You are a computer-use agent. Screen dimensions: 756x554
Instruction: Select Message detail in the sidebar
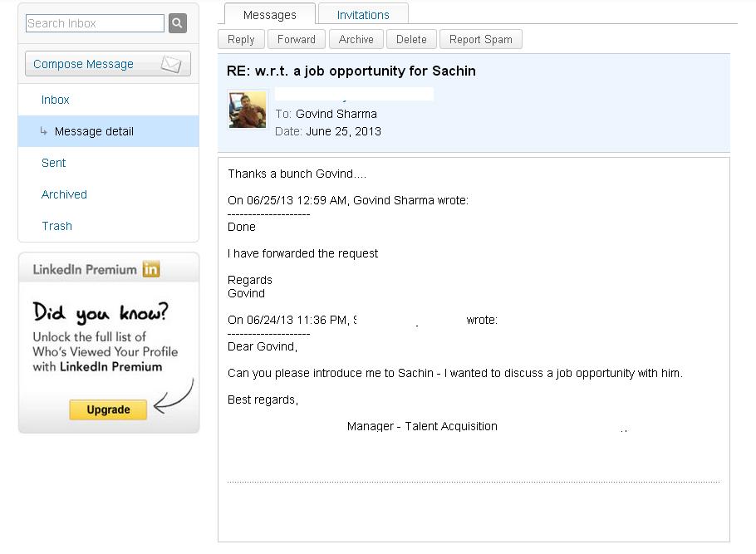point(109,131)
